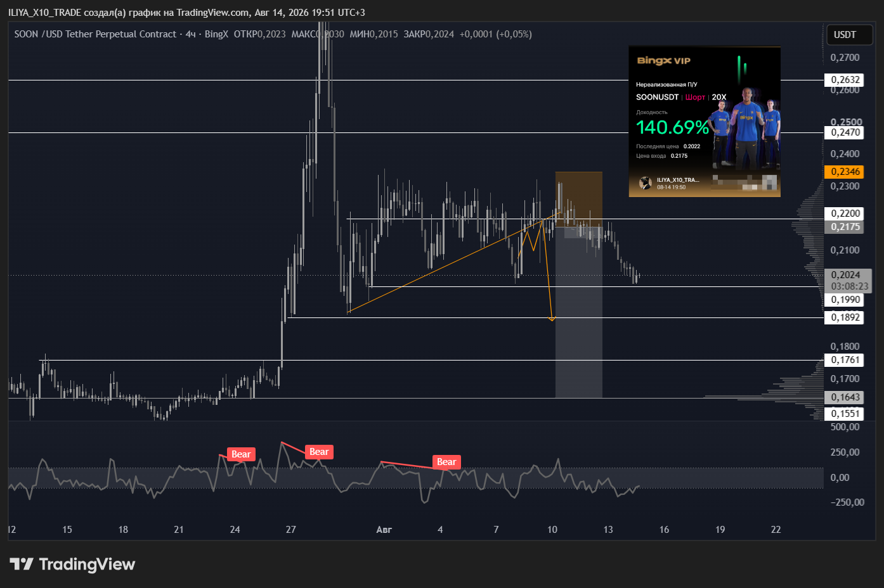Click the 0,1643 price level label

pyautogui.click(x=845, y=397)
